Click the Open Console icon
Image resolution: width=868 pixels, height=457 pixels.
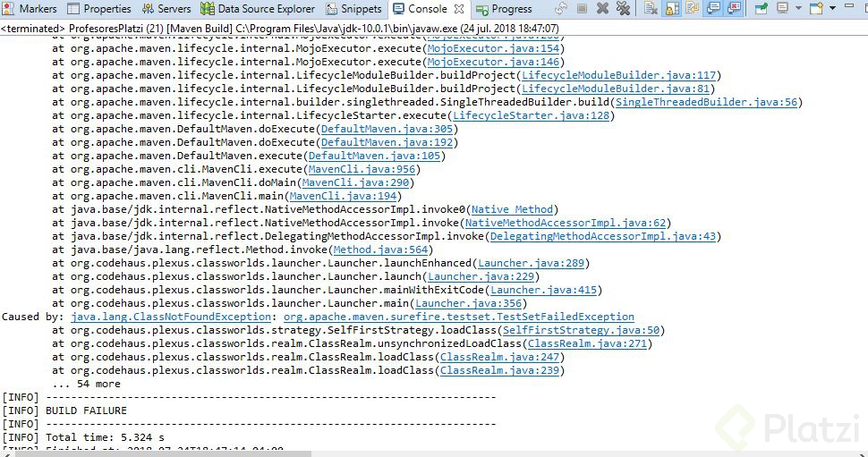(x=816, y=8)
